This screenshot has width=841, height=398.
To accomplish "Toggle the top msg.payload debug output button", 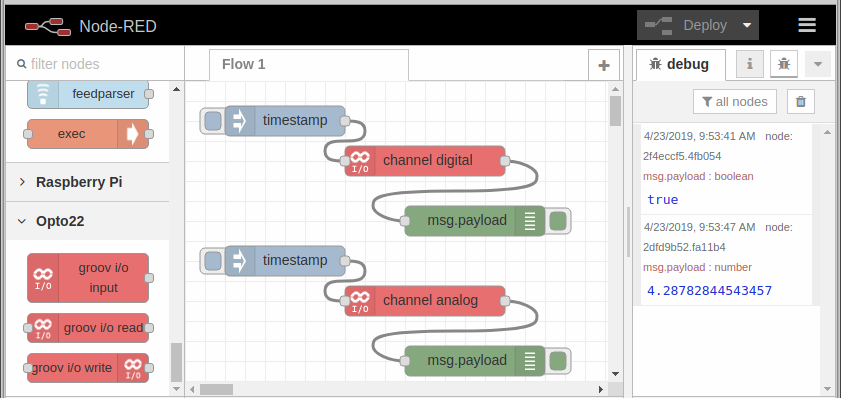I will pyautogui.click(x=558, y=220).
